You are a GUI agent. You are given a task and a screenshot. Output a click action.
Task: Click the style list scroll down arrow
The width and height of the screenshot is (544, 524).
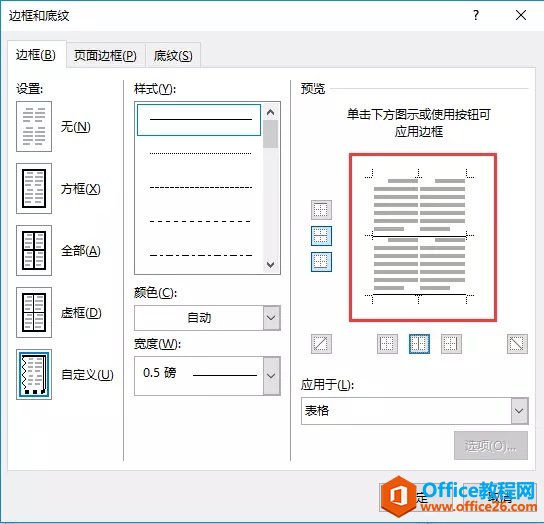(x=271, y=264)
